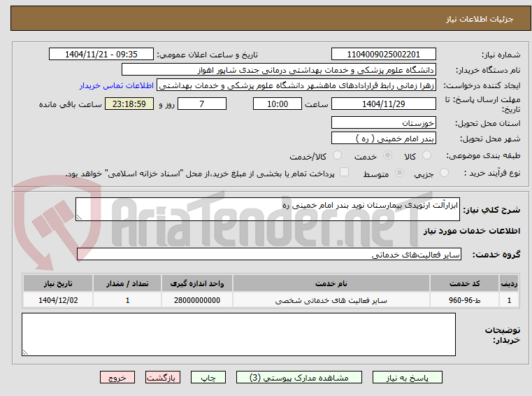Toggle the اسناد خزانه اسلامی payment checkbox
The height and width of the screenshot is (396, 532).
pyautogui.click(x=344, y=172)
